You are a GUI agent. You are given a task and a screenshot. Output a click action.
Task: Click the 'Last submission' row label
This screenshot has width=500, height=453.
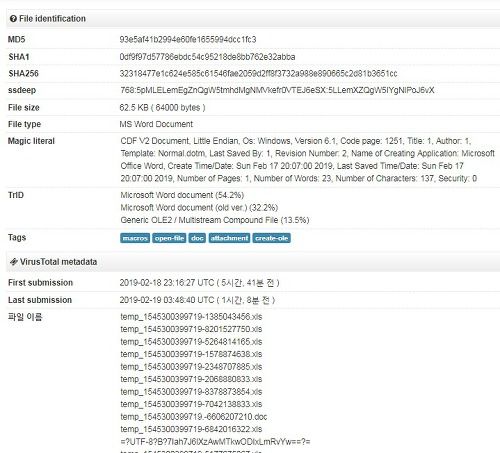pos(40,300)
